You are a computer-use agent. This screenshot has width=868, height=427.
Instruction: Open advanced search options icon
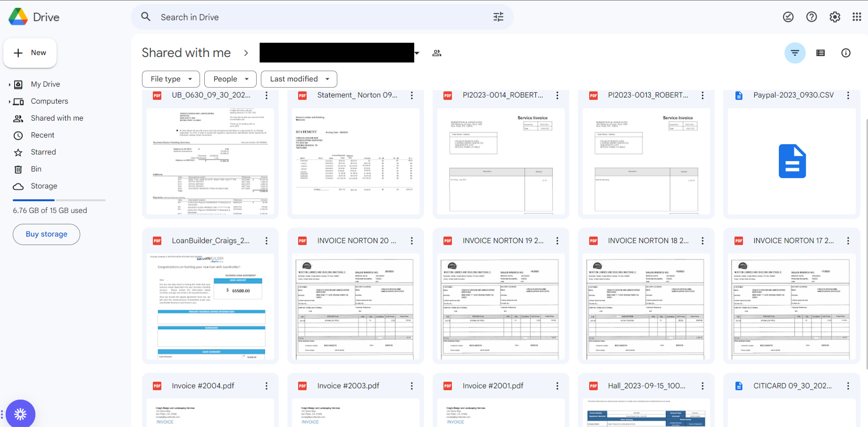[x=499, y=17]
